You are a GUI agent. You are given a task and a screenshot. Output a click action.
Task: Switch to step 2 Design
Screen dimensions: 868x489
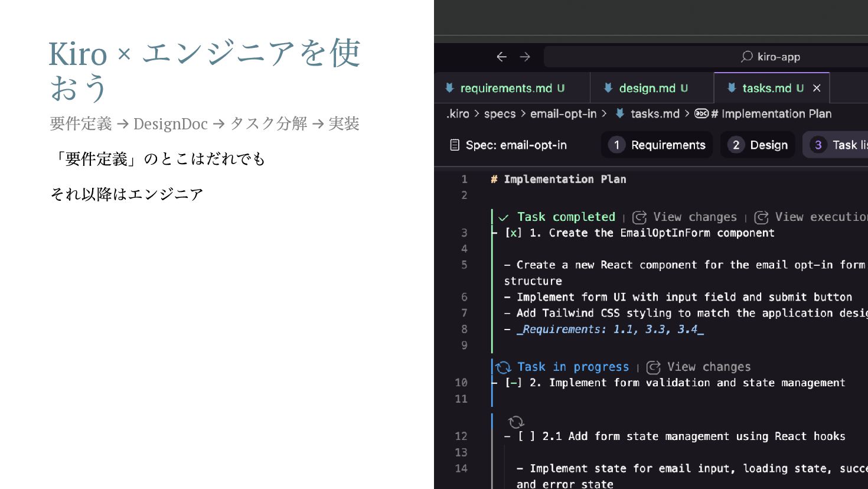coord(758,145)
